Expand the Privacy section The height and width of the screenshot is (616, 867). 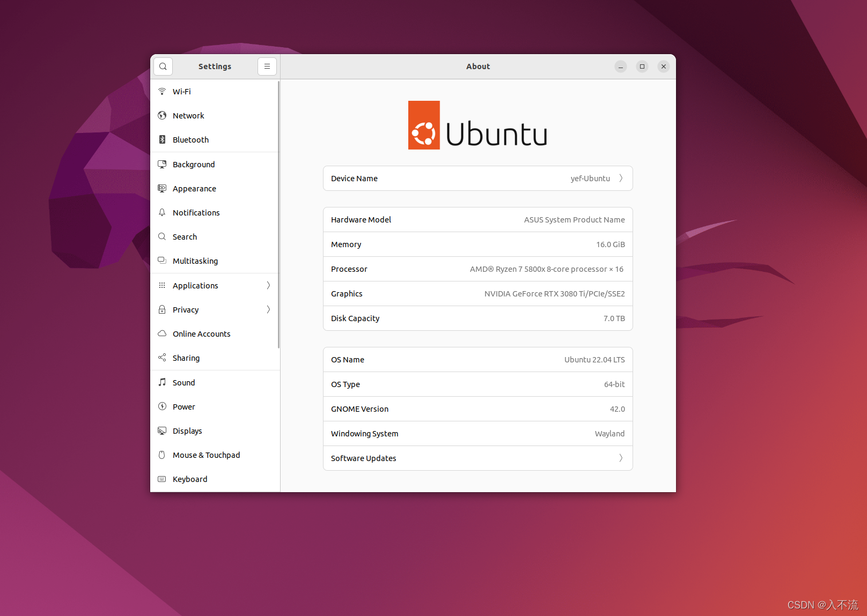pos(268,309)
